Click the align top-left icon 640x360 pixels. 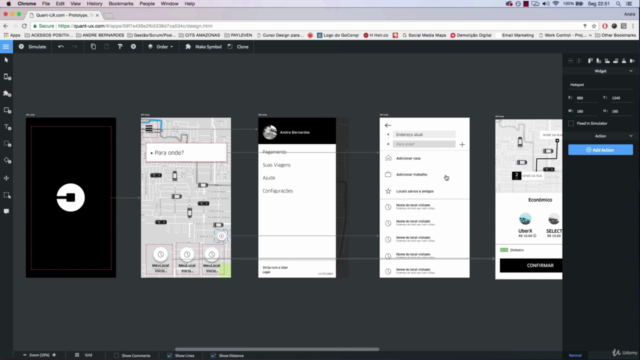click(x=590, y=60)
